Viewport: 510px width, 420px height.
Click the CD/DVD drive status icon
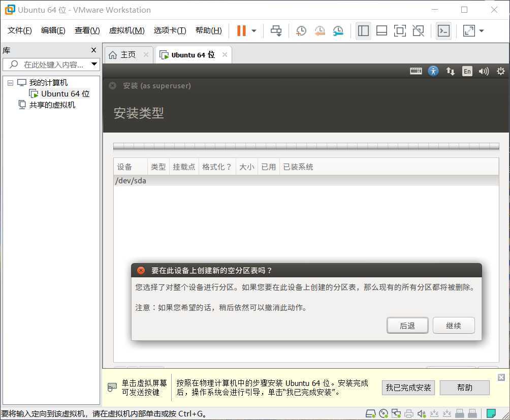coord(384,413)
